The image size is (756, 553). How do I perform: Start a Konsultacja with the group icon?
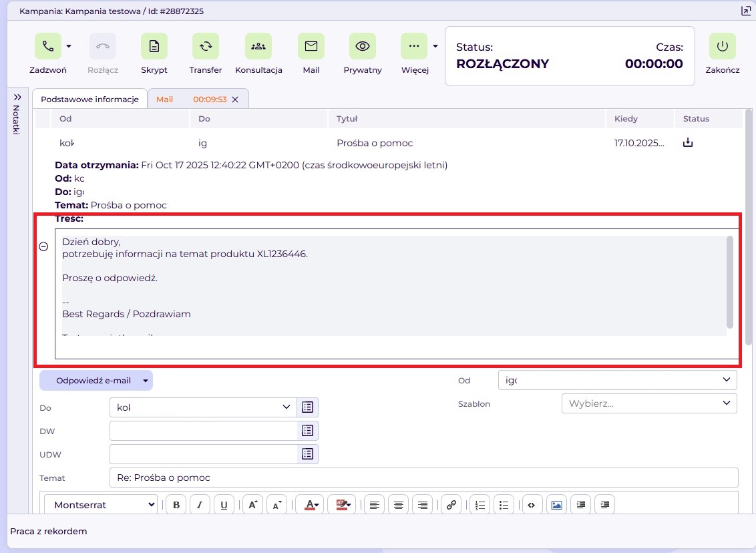pos(258,46)
